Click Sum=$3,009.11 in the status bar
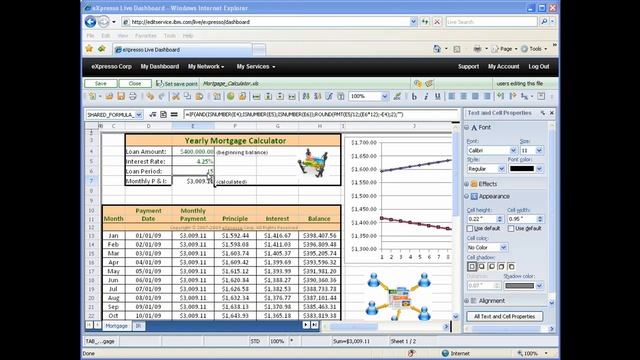Screen dimensions: 640x360 coord(351,341)
